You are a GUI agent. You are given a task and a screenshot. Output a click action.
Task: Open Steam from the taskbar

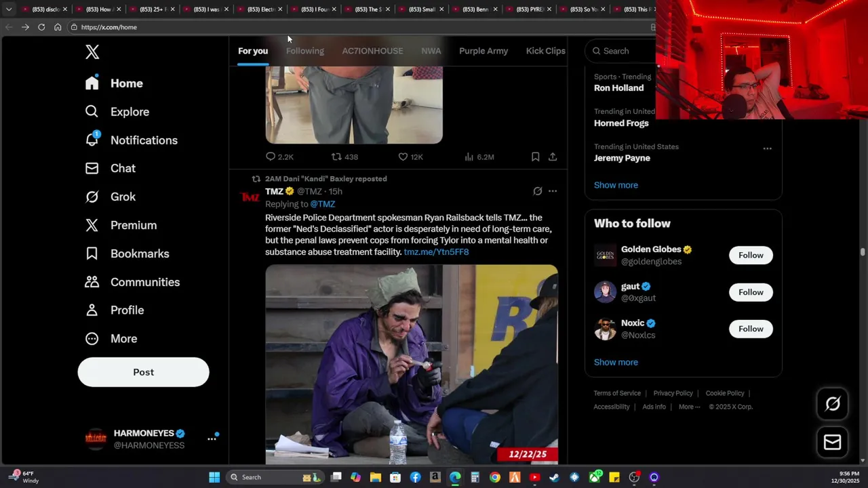554,477
